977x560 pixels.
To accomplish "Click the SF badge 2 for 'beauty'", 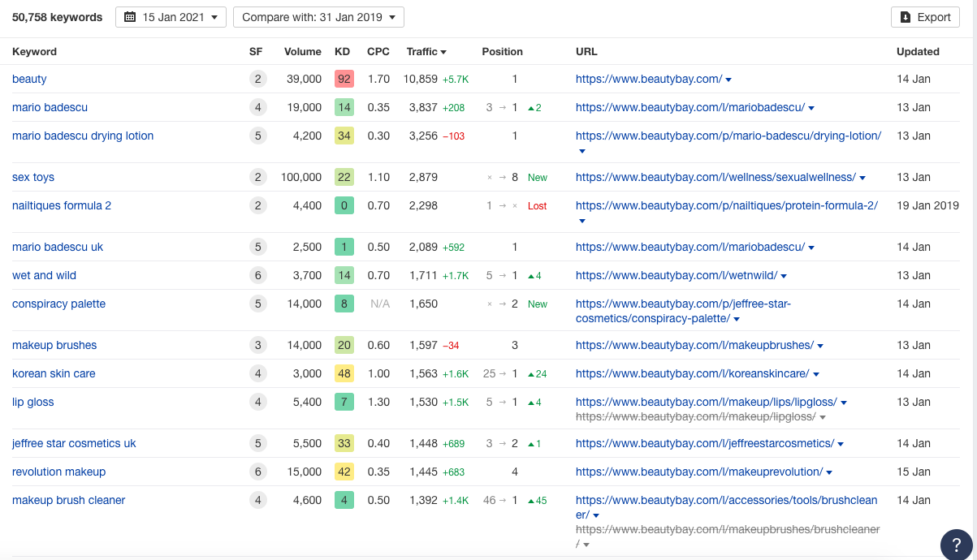I will click(x=258, y=79).
